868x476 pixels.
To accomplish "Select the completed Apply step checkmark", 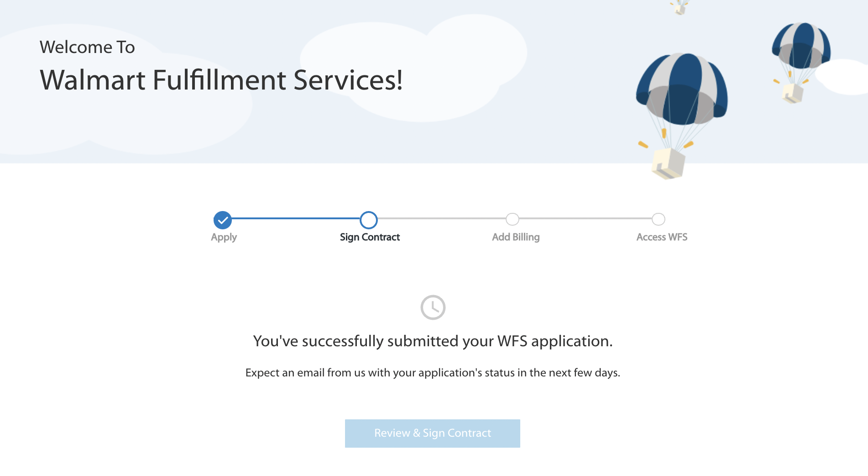I will (223, 220).
